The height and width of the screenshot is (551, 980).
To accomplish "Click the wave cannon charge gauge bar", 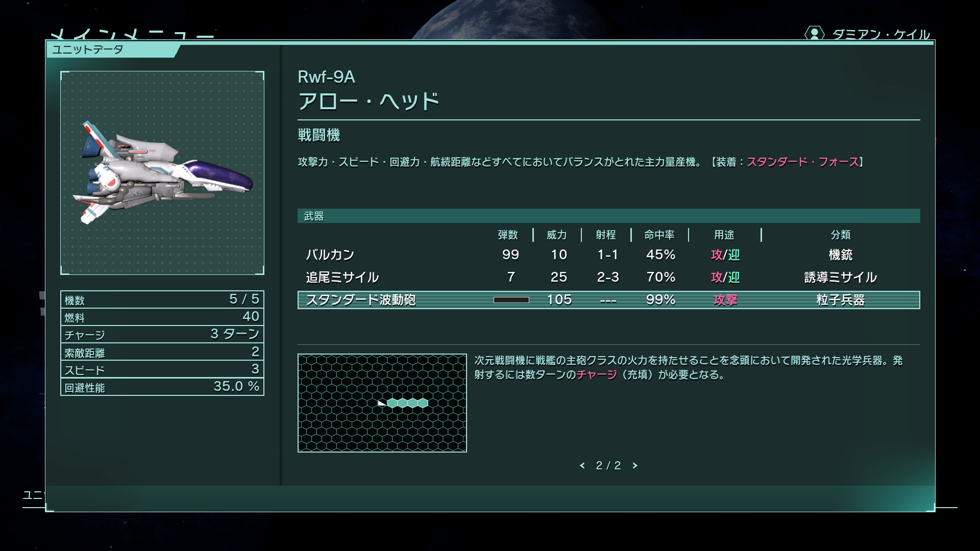I will point(511,300).
